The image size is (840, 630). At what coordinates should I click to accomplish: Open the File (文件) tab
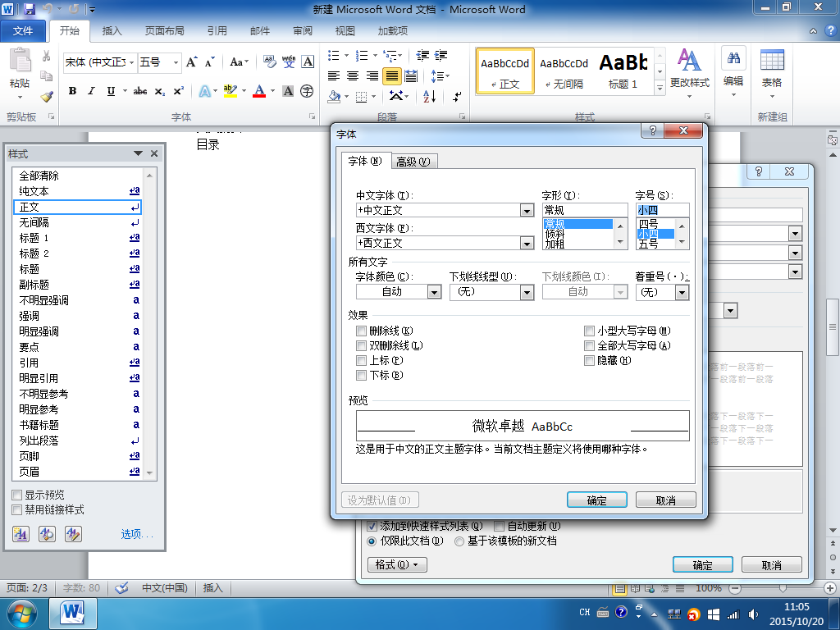[23, 31]
